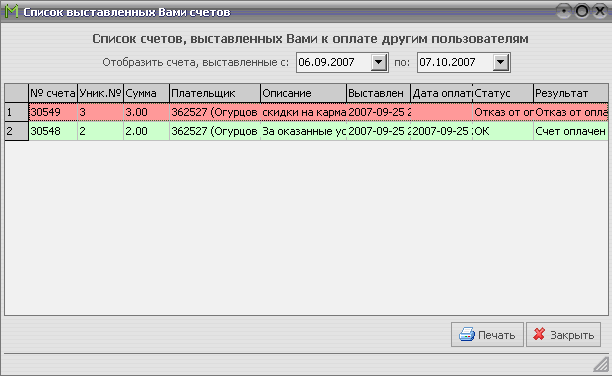Click unique number cell '3'

pyautogui.click(x=101, y=112)
